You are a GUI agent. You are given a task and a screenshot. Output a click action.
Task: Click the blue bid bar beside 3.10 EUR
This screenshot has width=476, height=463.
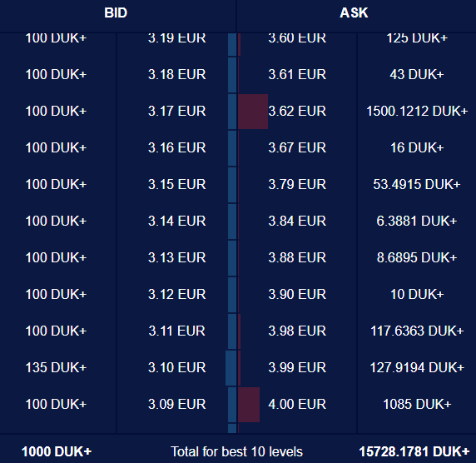(x=231, y=368)
